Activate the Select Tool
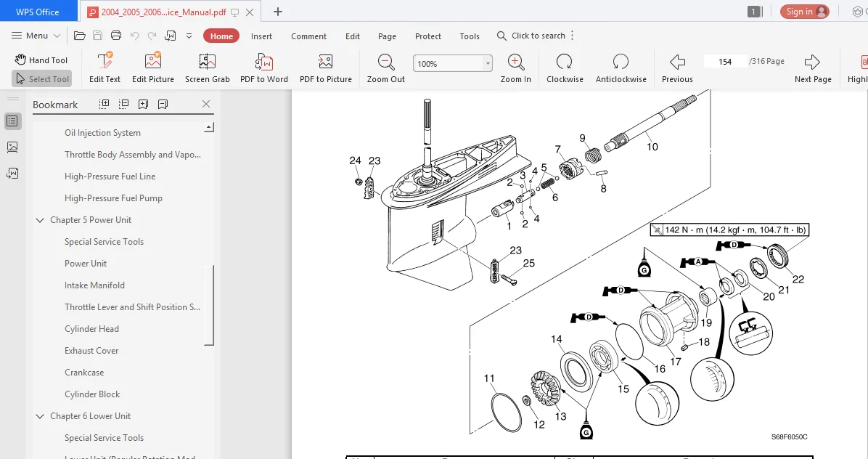 click(x=41, y=78)
